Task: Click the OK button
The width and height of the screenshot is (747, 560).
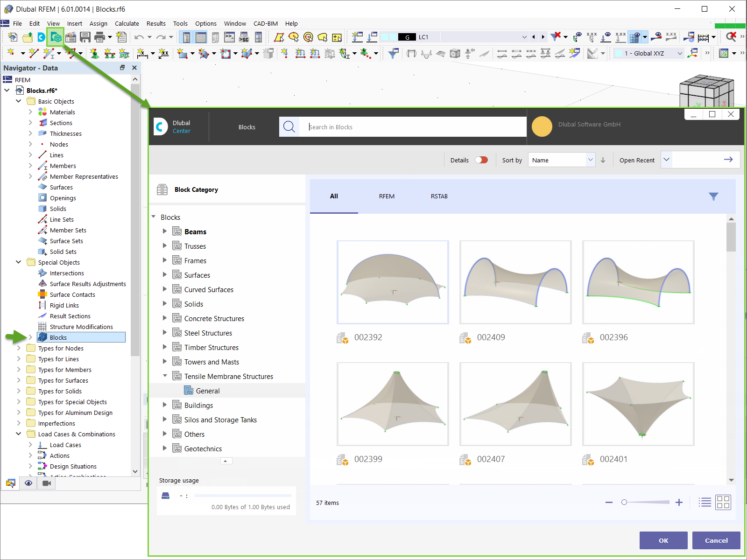Action: click(663, 540)
